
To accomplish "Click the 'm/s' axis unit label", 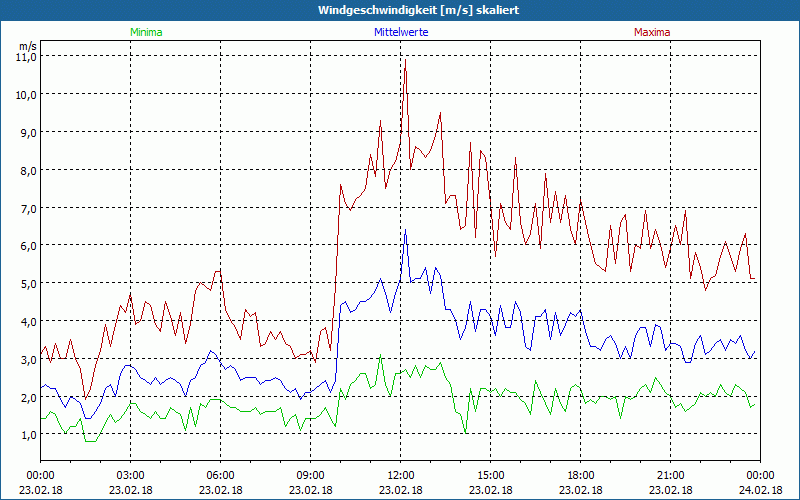I will (28, 46).
